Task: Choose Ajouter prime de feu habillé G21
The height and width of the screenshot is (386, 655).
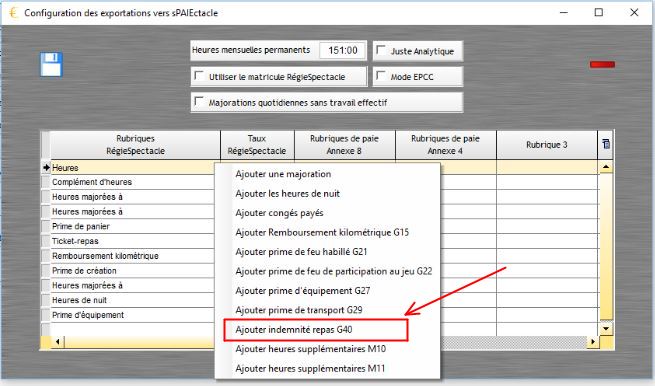Action: tap(328, 251)
